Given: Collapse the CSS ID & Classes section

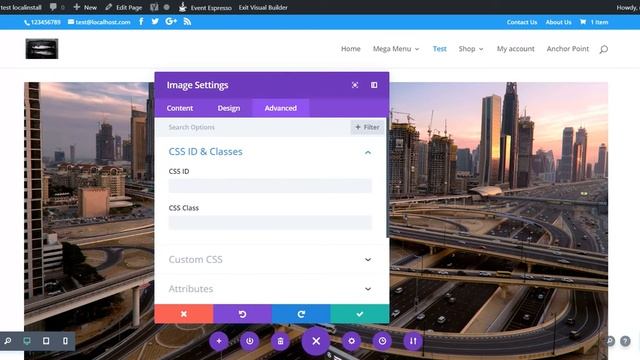Looking at the screenshot, I should click(368, 152).
